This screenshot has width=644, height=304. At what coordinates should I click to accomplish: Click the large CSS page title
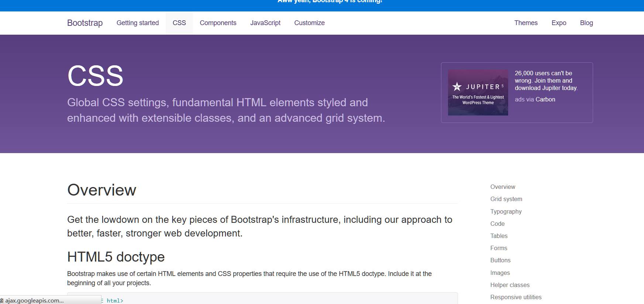coord(95,76)
